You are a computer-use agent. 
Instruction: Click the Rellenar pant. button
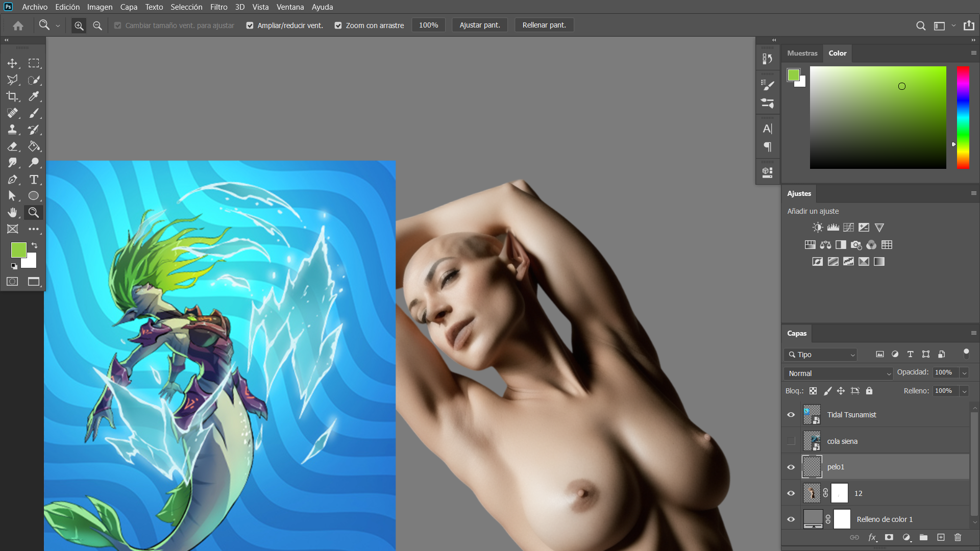point(544,26)
